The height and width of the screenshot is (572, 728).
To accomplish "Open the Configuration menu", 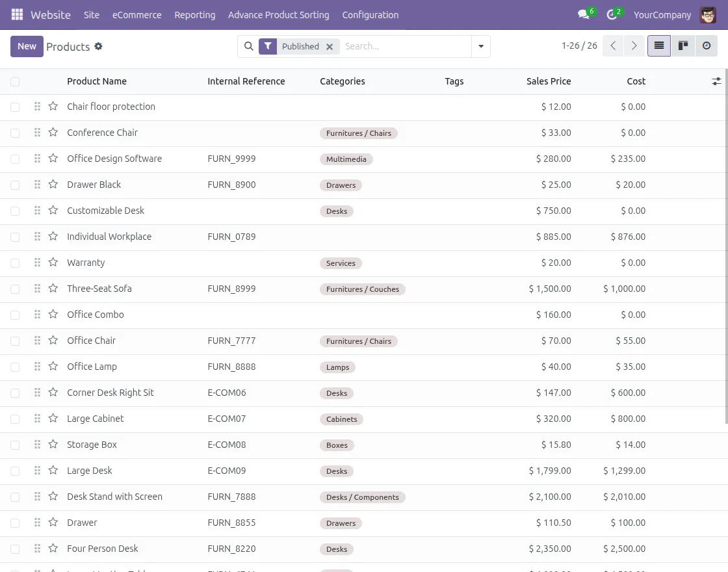I will (x=370, y=14).
